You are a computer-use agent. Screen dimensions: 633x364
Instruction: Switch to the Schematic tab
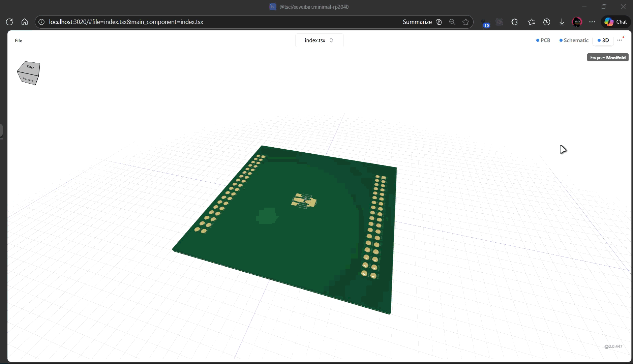pos(574,40)
